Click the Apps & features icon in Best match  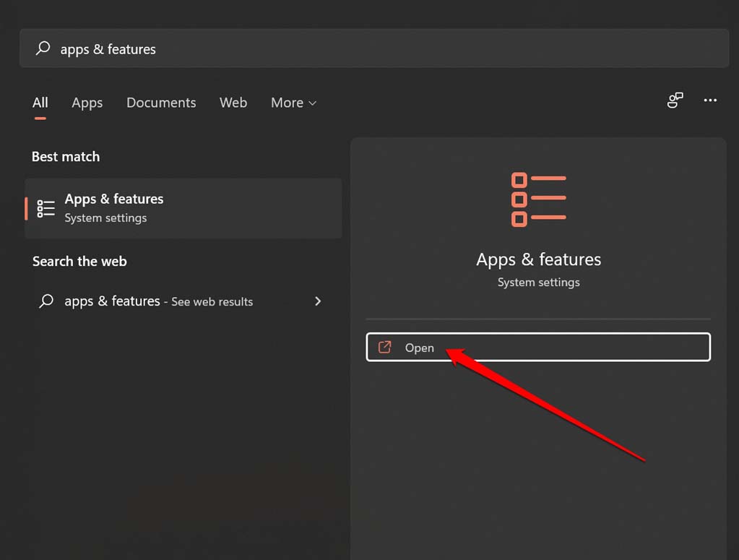pos(45,208)
